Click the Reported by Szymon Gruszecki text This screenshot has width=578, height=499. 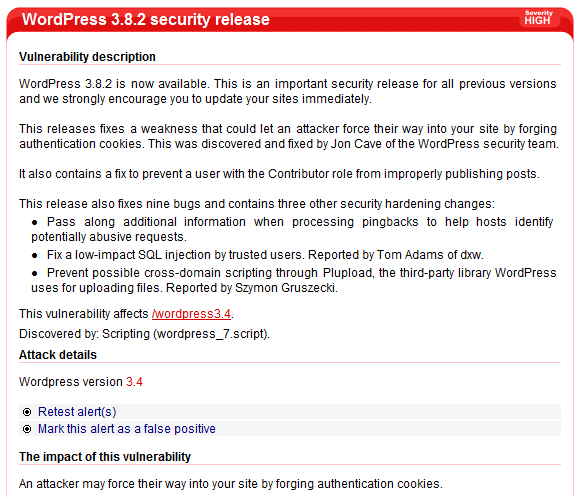pyautogui.click(x=252, y=287)
